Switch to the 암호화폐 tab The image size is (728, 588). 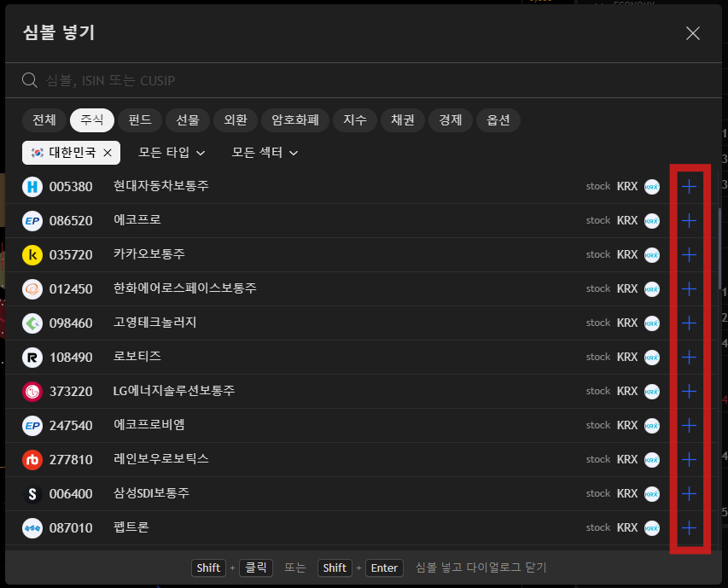[x=295, y=120]
